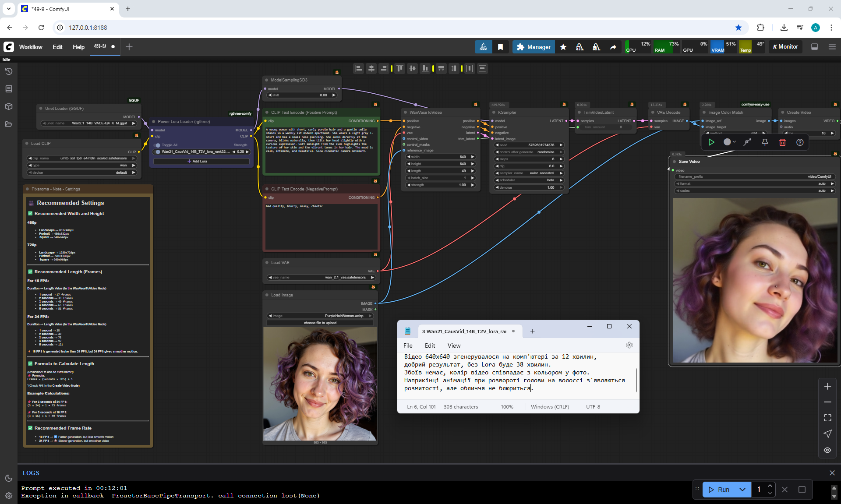Click the share arrow icon in toolbar
Viewport: 841px width, 504px height.
(613, 47)
